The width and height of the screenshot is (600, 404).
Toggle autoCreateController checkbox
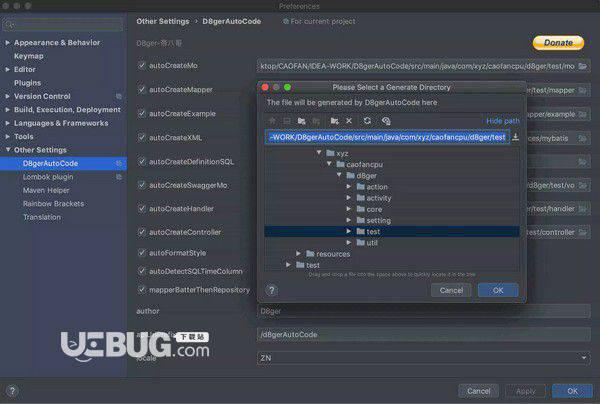142,232
